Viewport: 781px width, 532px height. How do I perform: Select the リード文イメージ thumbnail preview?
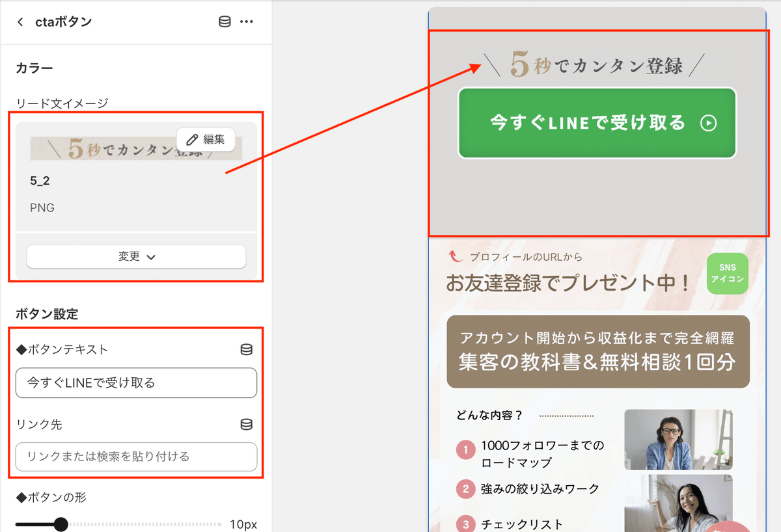coord(136,149)
